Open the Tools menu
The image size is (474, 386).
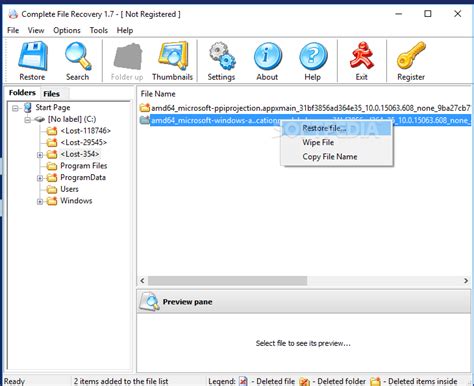(99, 30)
